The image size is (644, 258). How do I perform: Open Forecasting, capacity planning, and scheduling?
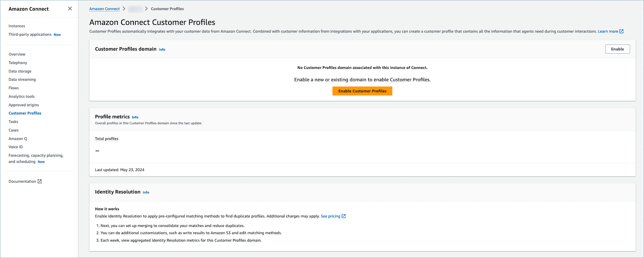tap(36, 155)
